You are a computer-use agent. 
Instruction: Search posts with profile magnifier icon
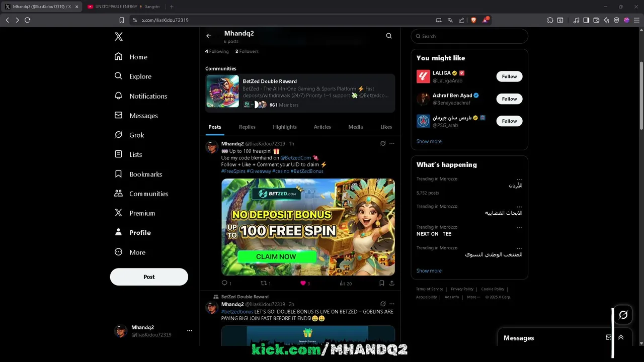point(389,36)
